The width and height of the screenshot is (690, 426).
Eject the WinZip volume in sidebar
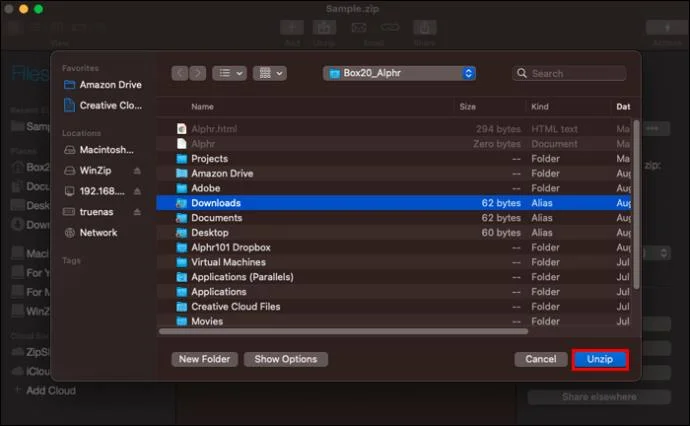(x=137, y=171)
